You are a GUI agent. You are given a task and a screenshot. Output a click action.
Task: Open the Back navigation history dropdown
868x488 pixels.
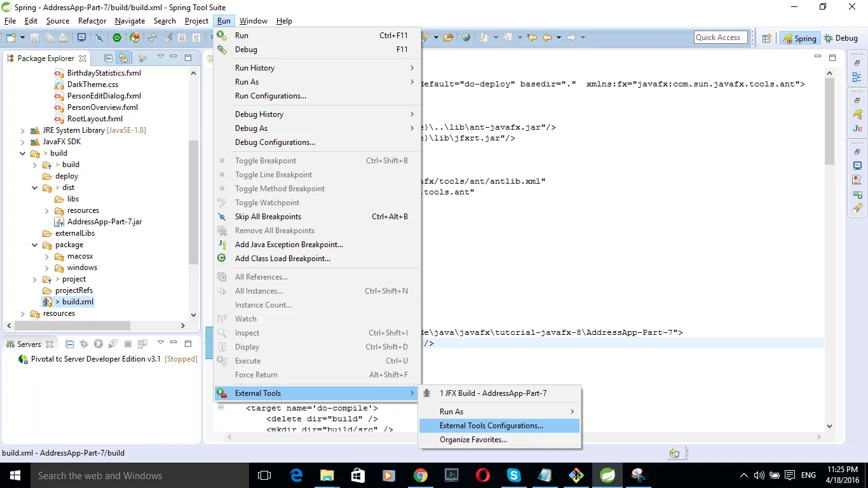(559, 37)
